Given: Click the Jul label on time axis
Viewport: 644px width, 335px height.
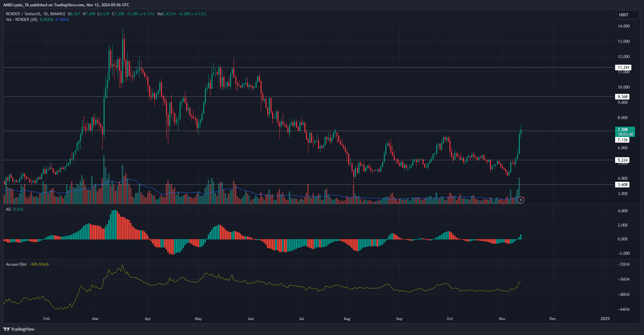Looking at the screenshot, I should click(301, 319).
